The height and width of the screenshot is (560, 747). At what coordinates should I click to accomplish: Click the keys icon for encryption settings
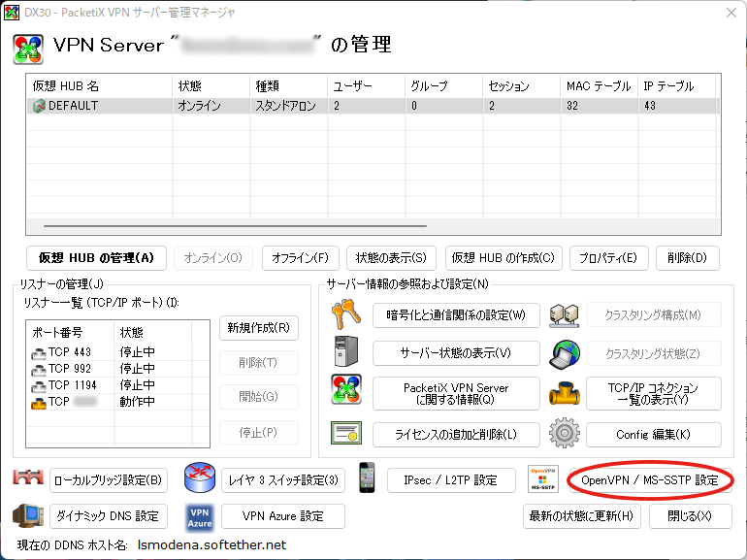(x=346, y=314)
